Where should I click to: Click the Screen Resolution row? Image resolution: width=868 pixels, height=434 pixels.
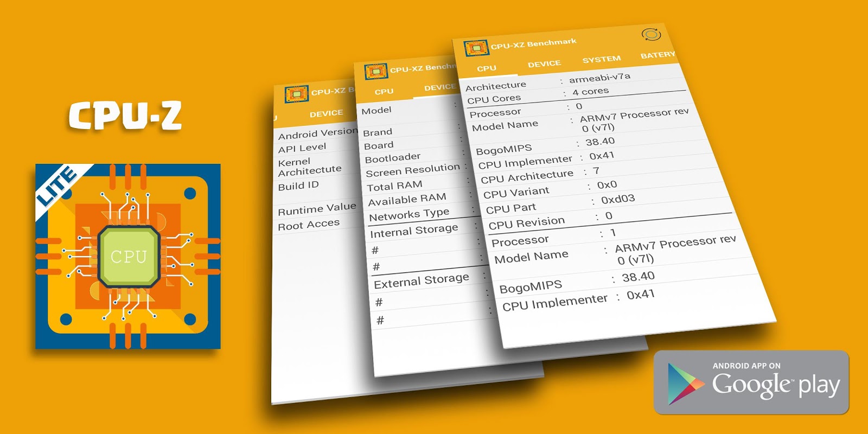pos(417,170)
